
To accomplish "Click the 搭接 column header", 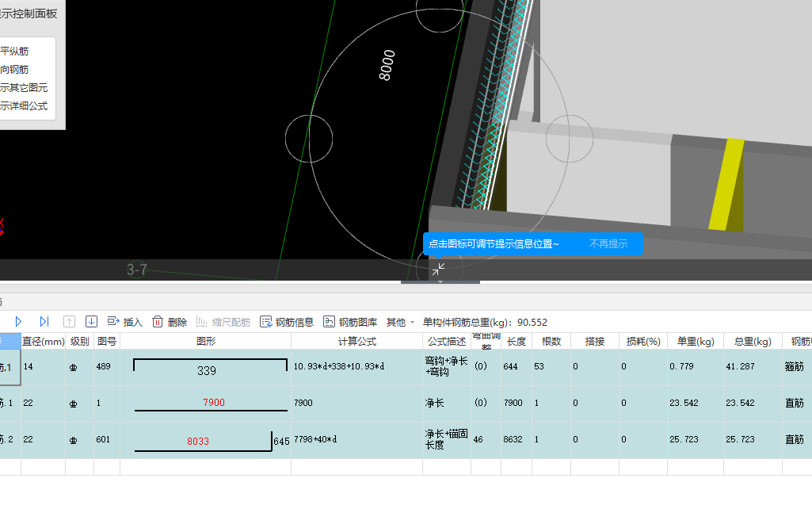I will tap(594, 341).
